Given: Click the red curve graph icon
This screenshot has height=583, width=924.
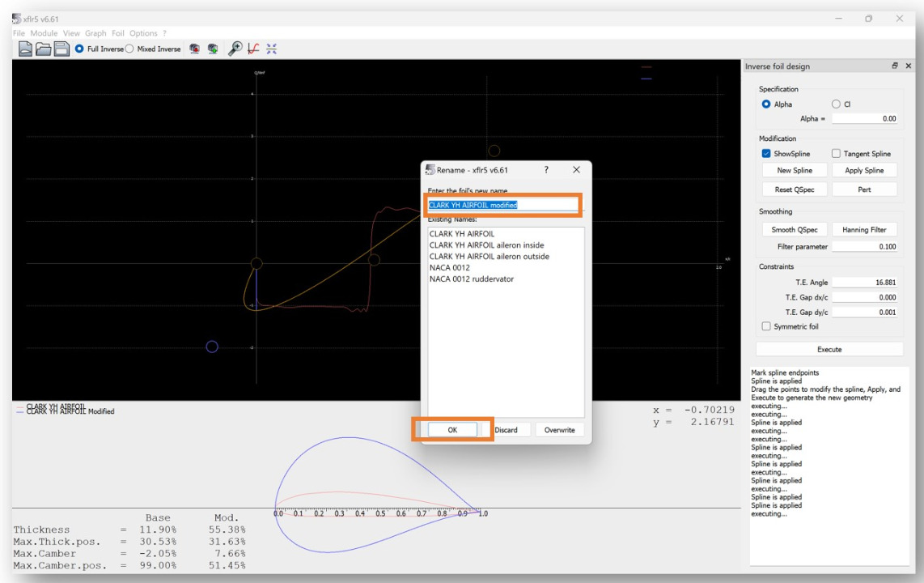Looking at the screenshot, I should click(x=253, y=48).
